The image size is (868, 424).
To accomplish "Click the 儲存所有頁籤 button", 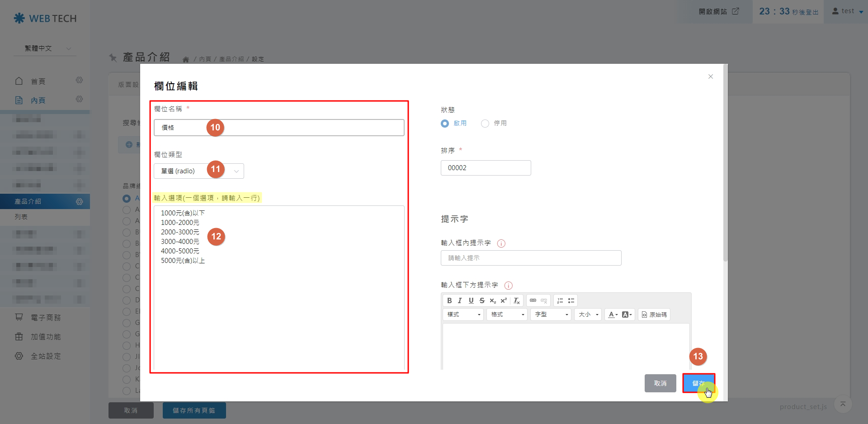I will pos(194,410).
